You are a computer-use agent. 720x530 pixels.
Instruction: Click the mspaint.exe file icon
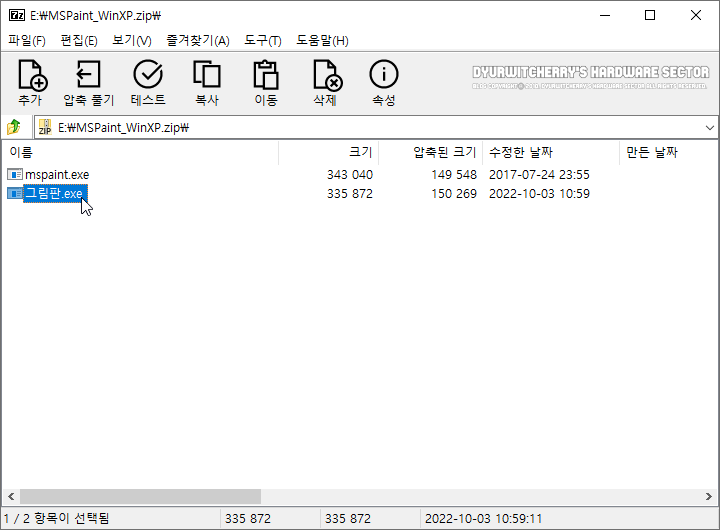(15, 175)
